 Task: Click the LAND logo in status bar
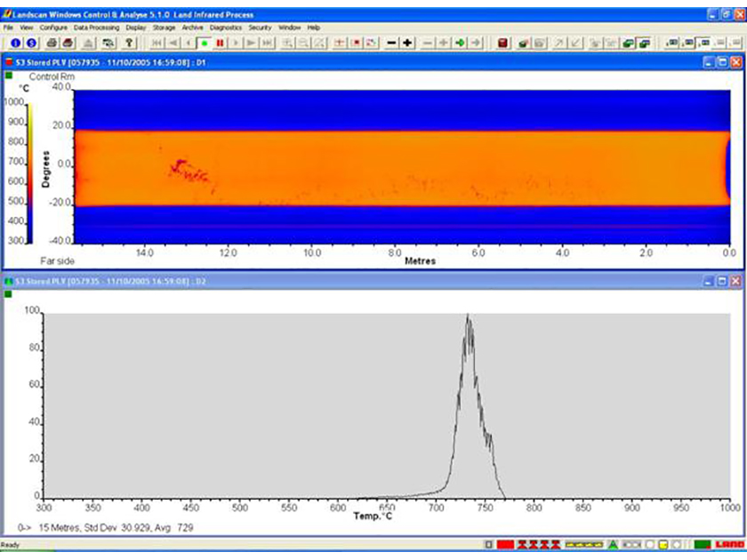click(729, 544)
